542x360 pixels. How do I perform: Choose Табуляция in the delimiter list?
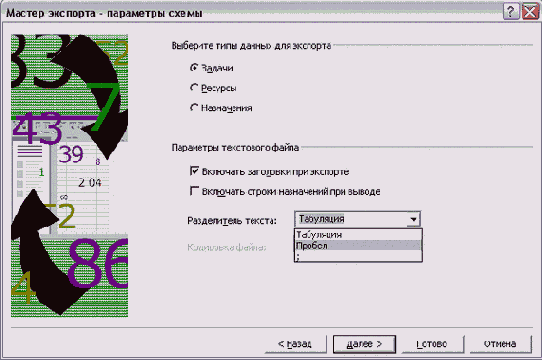tap(358, 234)
